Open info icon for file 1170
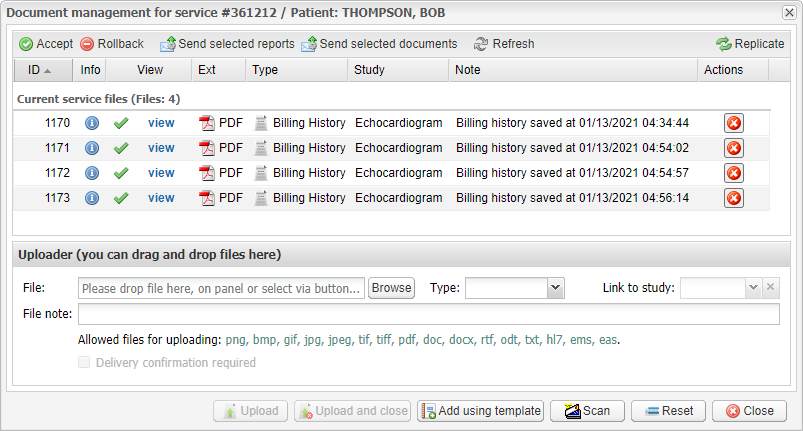The width and height of the screenshot is (803, 431). pos(92,123)
